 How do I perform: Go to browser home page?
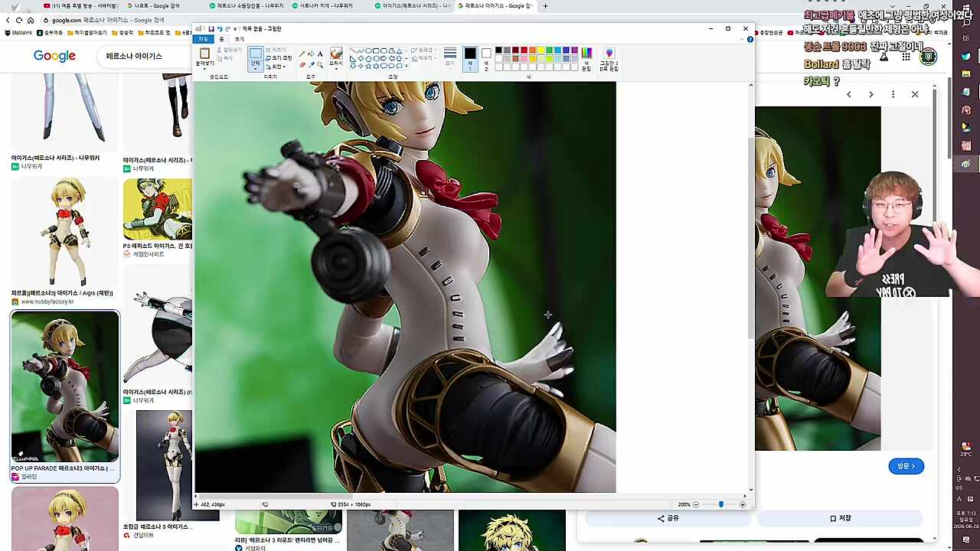[31, 20]
